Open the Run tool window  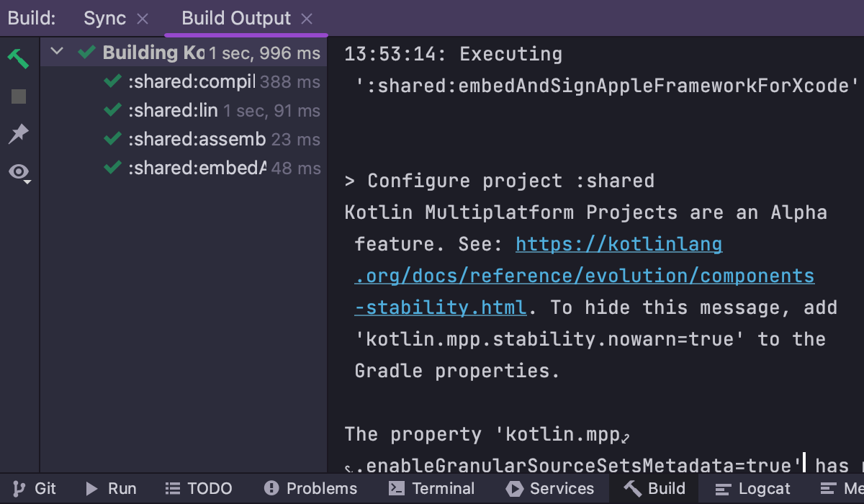coord(112,489)
